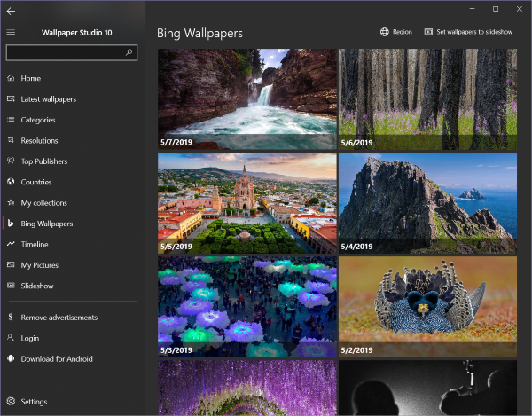This screenshot has height=416, width=532.
Task: Open the 5/4/2019 rocky island wallpaper
Action: coord(428,203)
